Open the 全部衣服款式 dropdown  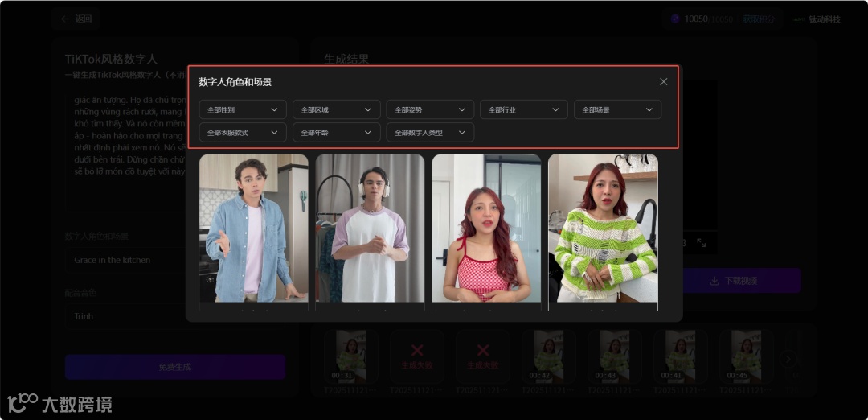coord(243,133)
